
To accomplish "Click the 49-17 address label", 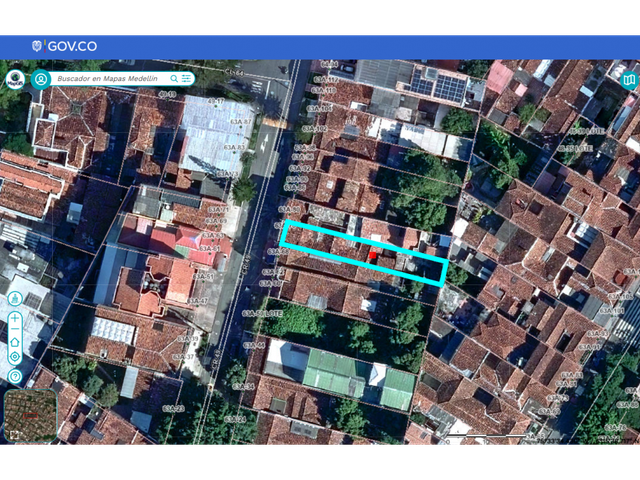I will coord(216,101).
